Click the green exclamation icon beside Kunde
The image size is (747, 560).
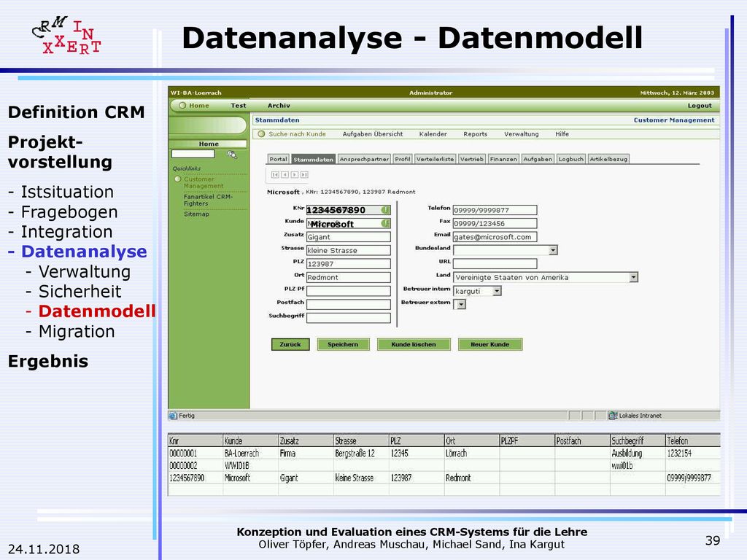pyautogui.click(x=385, y=223)
